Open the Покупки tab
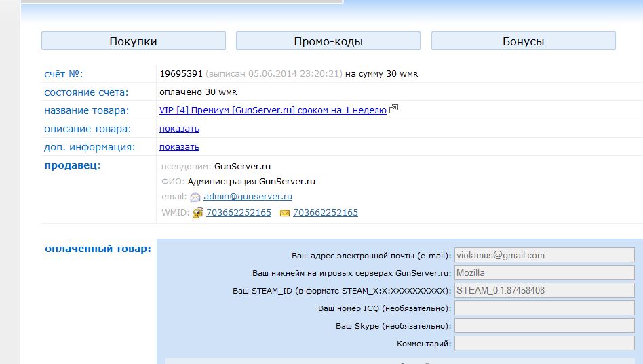Viewport: 643px width, 364px height. coord(133,41)
